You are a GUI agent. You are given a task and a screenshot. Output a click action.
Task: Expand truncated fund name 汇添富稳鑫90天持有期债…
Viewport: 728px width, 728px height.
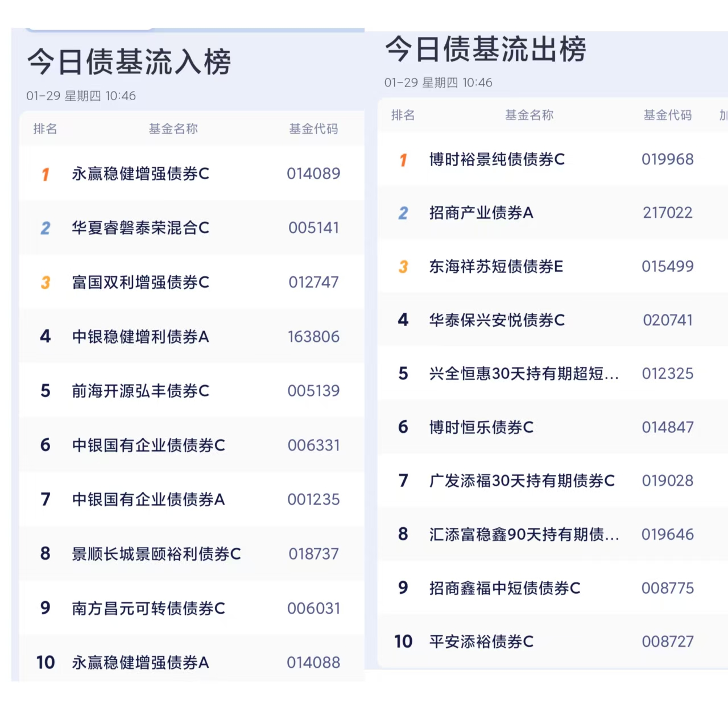click(x=524, y=535)
